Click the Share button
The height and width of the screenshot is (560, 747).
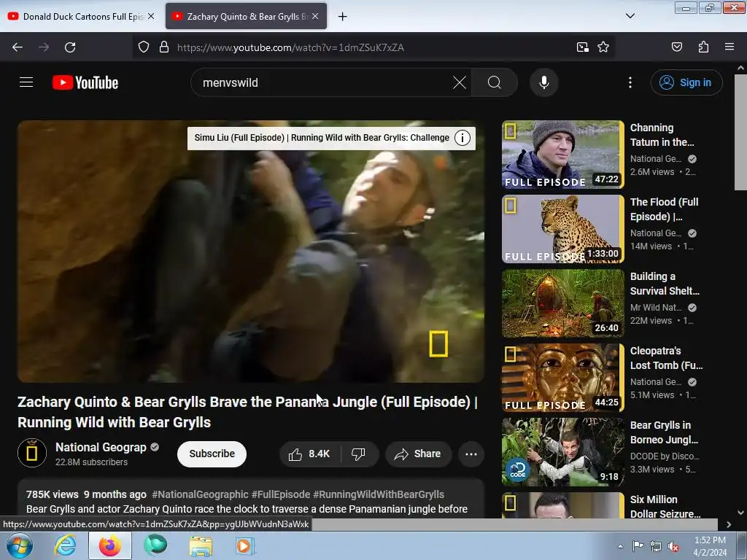pyautogui.click(x=418, y=454)
